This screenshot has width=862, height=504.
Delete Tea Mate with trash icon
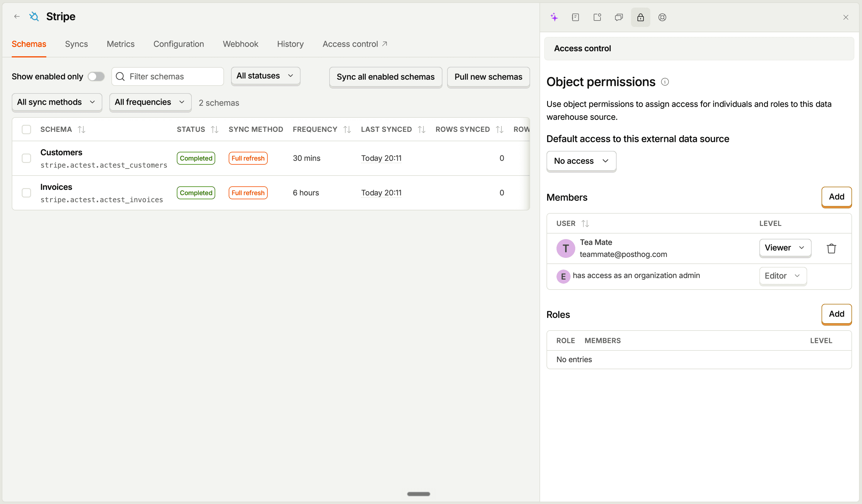click(x=831, y=248)
